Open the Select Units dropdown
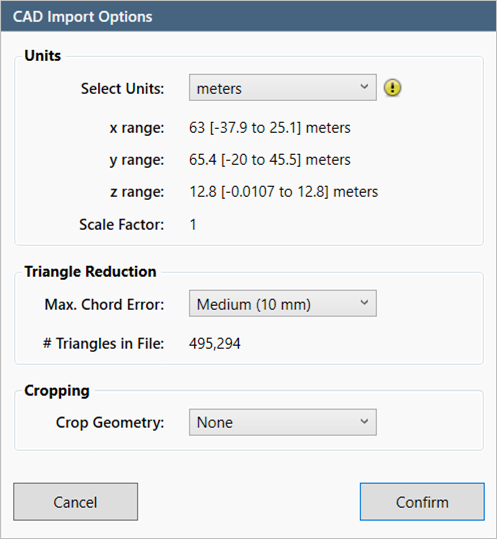The width and height of the screenshot is (497, 539). point(283,88)
